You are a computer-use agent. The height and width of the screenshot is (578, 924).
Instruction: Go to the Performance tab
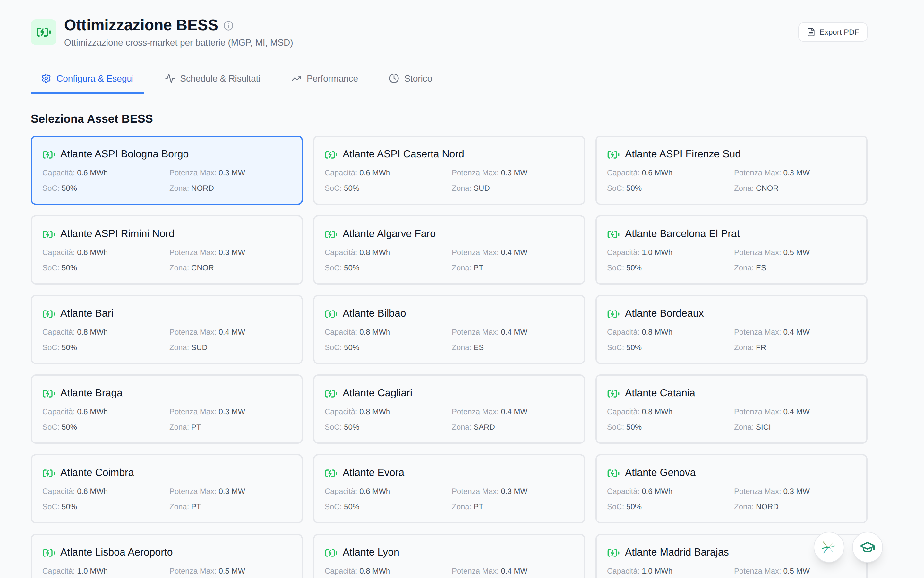click(325, 78)
